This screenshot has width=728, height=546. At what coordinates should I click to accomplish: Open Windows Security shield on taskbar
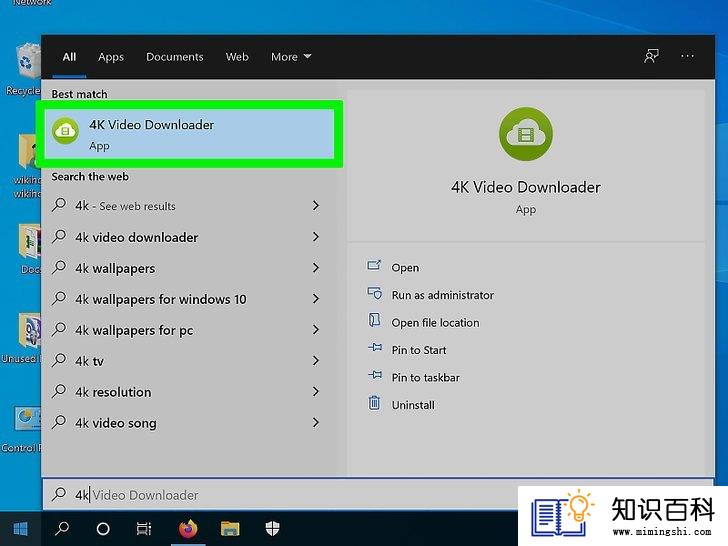(272, 529)
